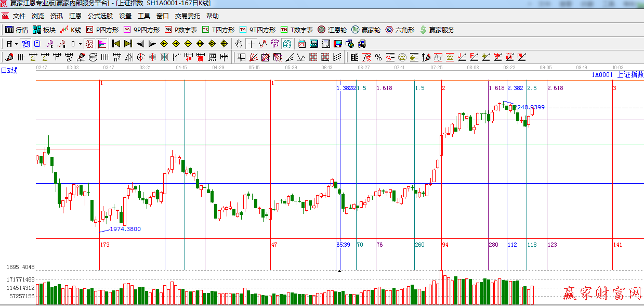The image size is (644, 306).
Task: Click the 六角形 hexagon tool button
Action: pyautogui.click(x=400, y=30)
